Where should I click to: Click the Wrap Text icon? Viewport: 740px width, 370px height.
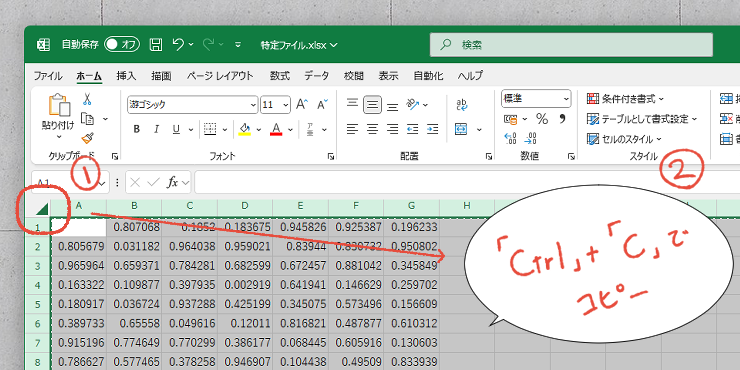(462, 105)
